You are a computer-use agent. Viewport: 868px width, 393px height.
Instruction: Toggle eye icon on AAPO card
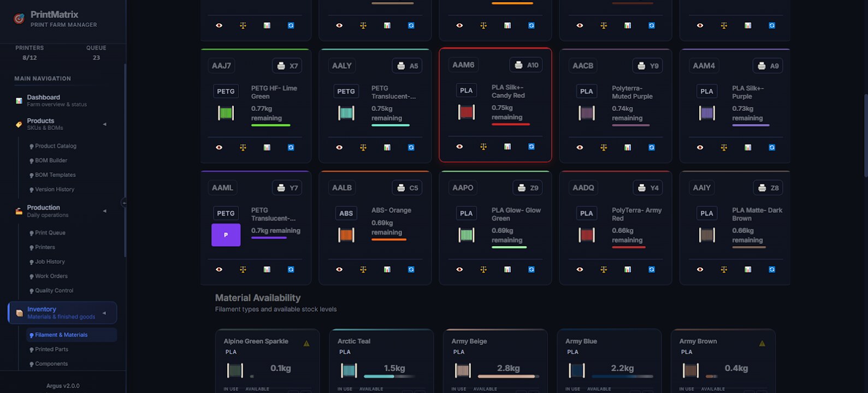(x=459, y=269)
